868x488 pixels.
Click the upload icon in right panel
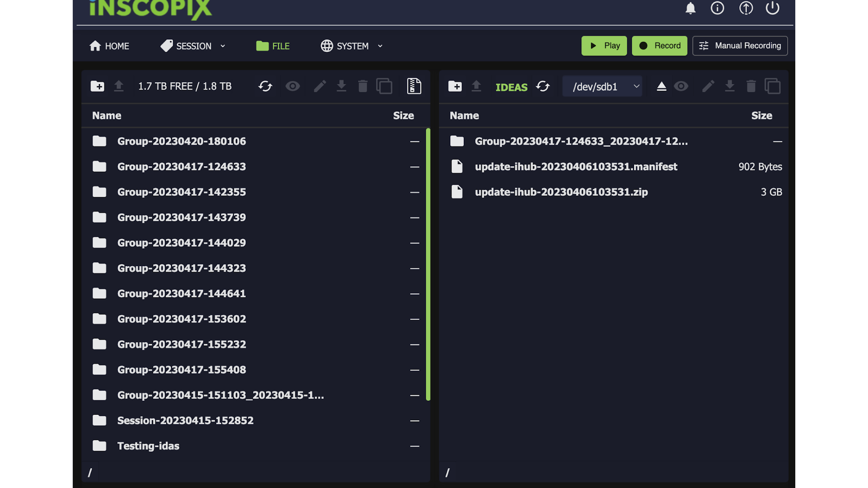[x=476, y=86]
